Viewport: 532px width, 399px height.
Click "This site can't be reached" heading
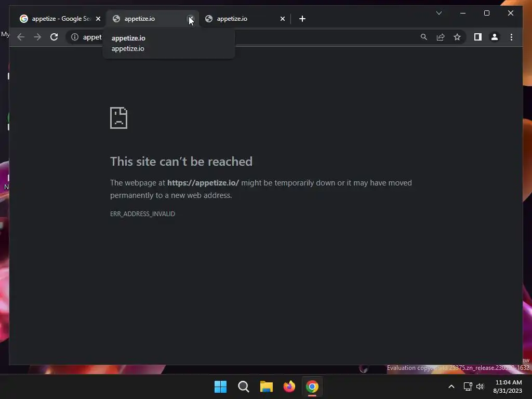click(181, 162)
